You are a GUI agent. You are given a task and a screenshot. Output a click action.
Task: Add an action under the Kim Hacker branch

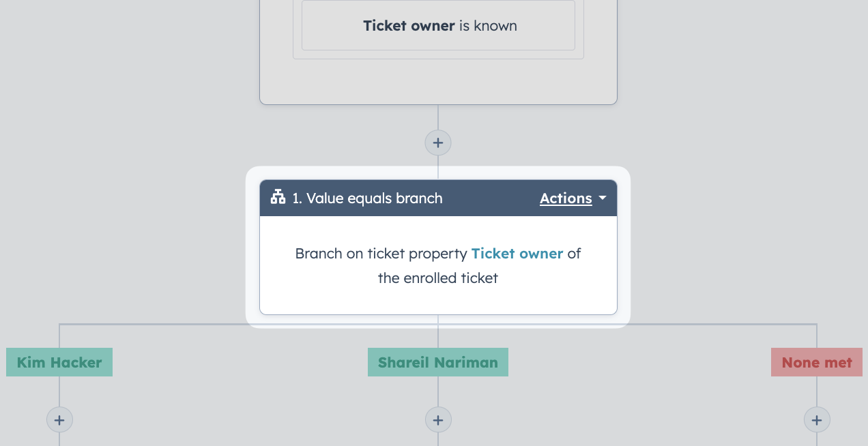59,419
